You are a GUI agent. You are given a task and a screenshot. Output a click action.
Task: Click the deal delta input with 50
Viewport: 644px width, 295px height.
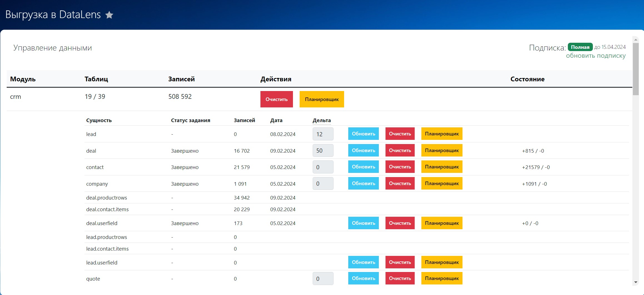[323, 150]
